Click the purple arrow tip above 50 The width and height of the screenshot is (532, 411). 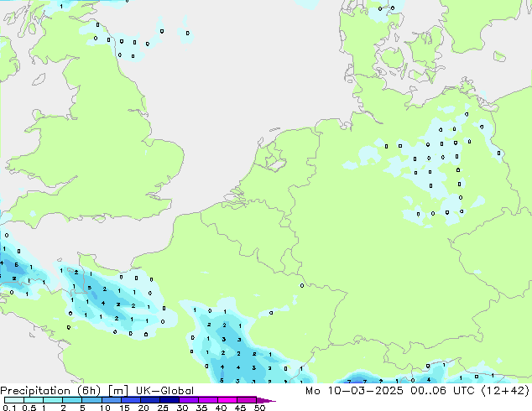click(266, 401)
